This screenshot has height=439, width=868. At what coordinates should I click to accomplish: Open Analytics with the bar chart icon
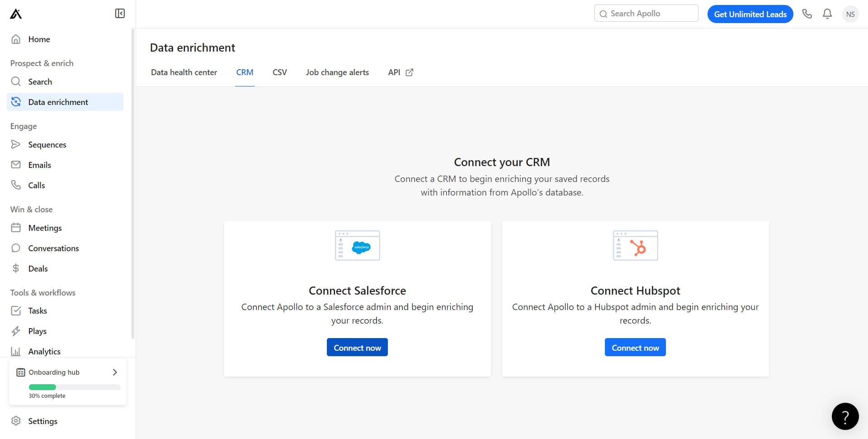[16, 351]
